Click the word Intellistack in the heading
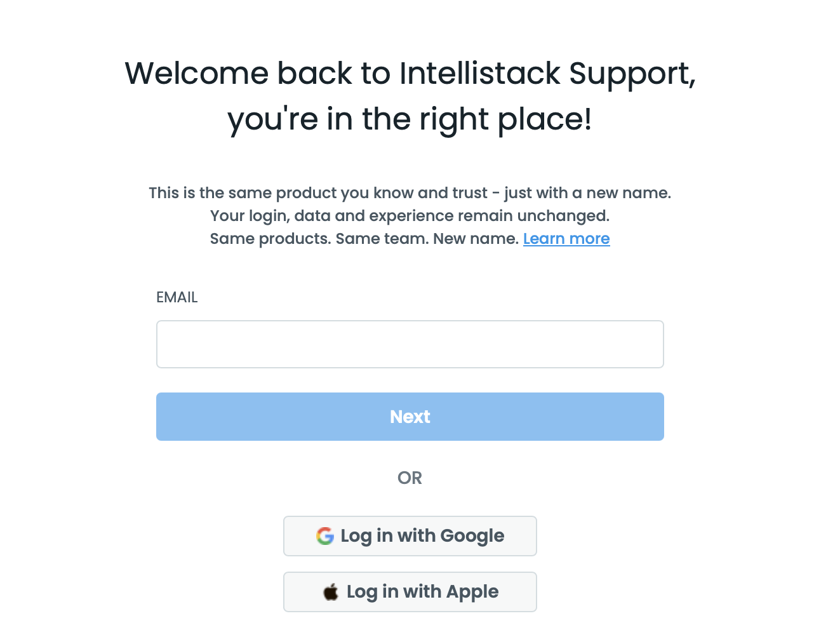Screen dimensions: 814x644 point(479,74)
